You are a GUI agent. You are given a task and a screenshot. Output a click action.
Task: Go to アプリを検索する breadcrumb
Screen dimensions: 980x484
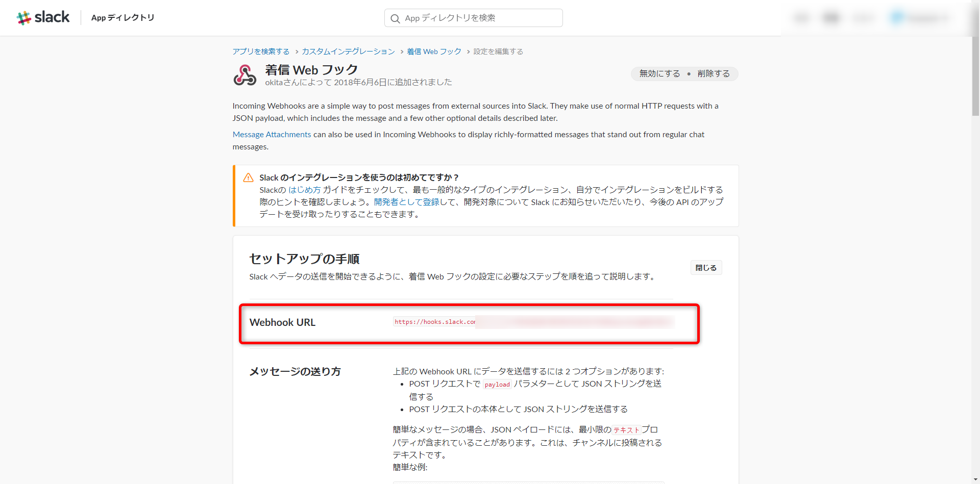coord(261,52)
